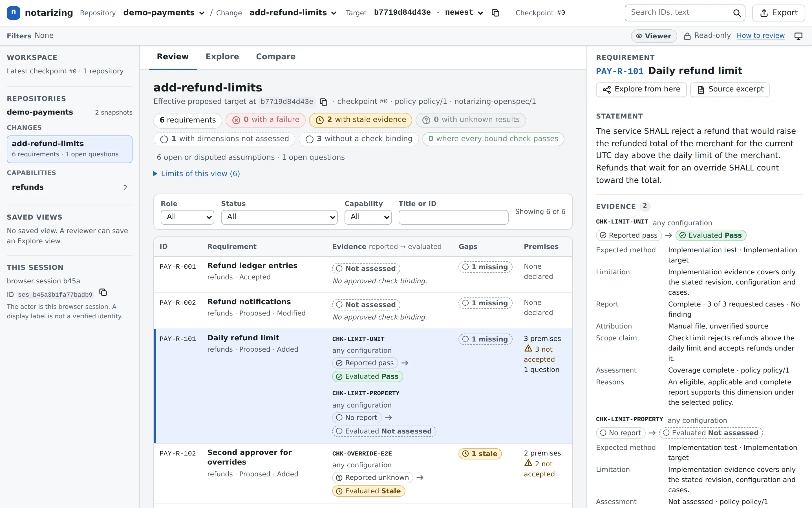Click the Read-only lock icon
The width and height of the screenshot is (812, 508).
click(687, 36)
